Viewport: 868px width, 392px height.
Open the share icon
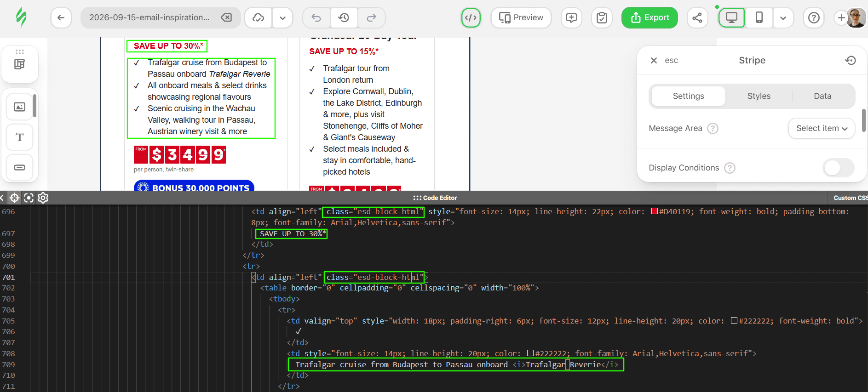click(x=697, y=18)
